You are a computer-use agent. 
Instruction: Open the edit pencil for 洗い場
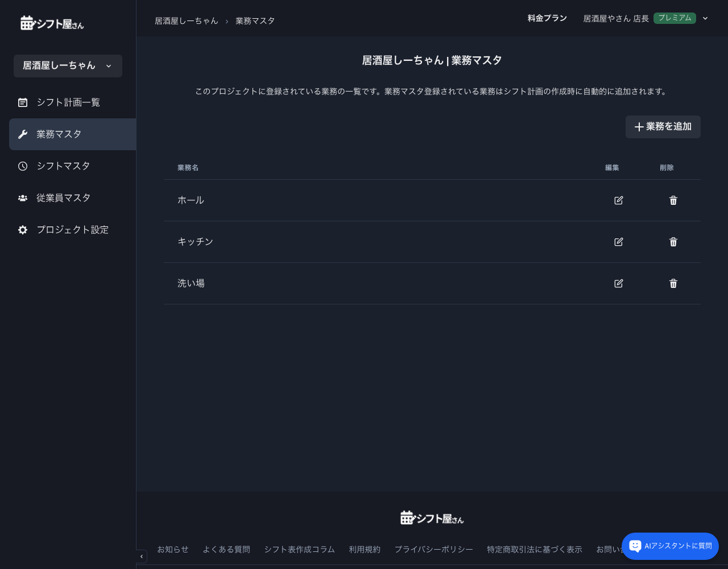[x=618, y=283]
